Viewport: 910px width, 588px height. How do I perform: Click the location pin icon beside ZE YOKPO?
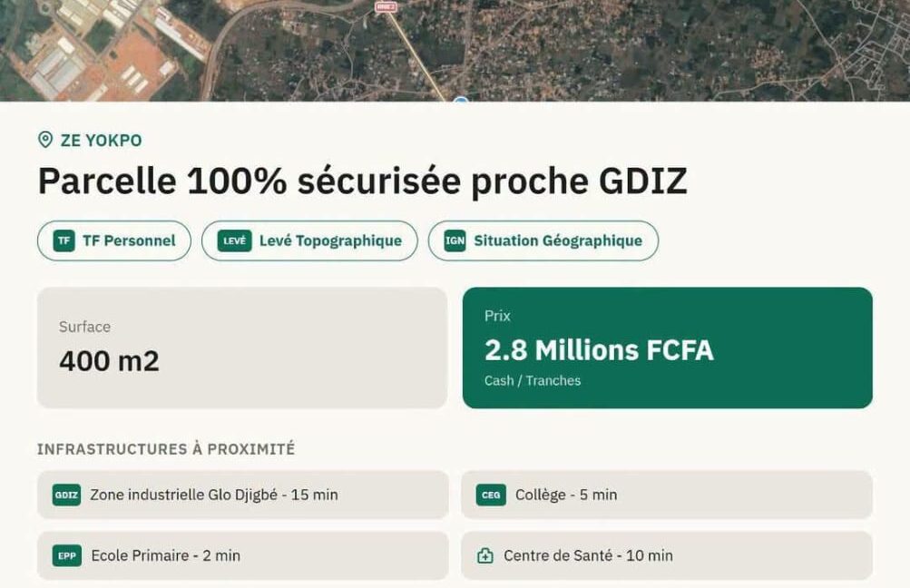tap(45, 140)
